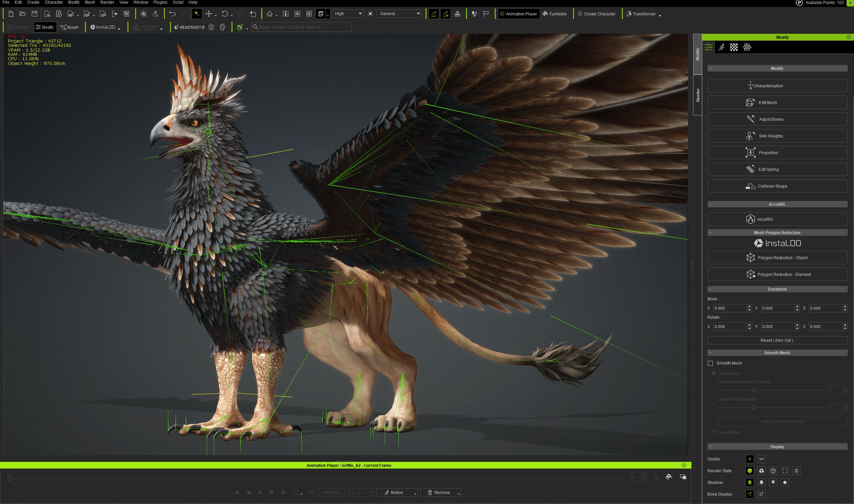Image resolution: width=854 pixels, height=504 pixels.
Task: Click the Home view icon
Action: click(269, 14)
